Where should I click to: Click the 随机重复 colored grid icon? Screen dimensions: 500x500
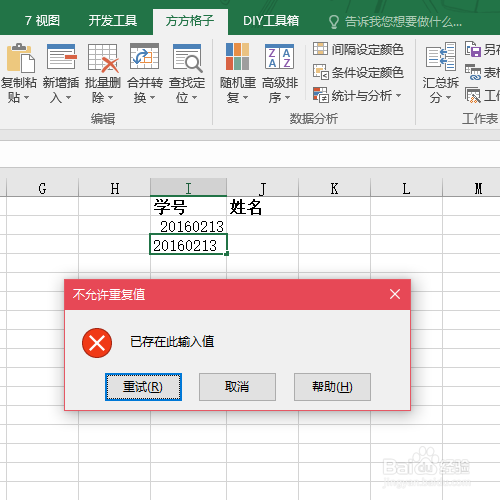point(237,57)
